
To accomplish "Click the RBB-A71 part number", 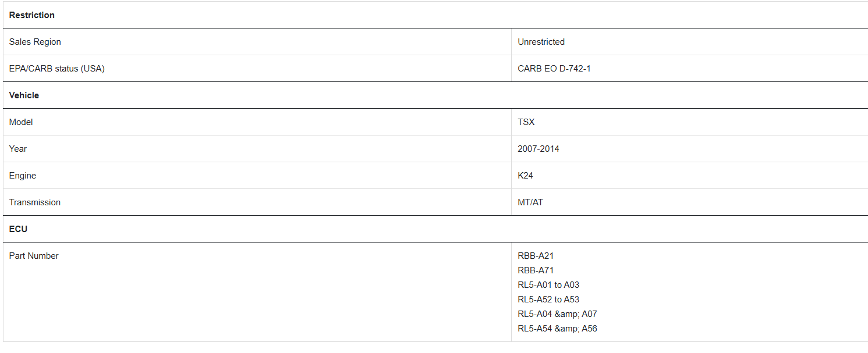I will click(x=536, y=270).
